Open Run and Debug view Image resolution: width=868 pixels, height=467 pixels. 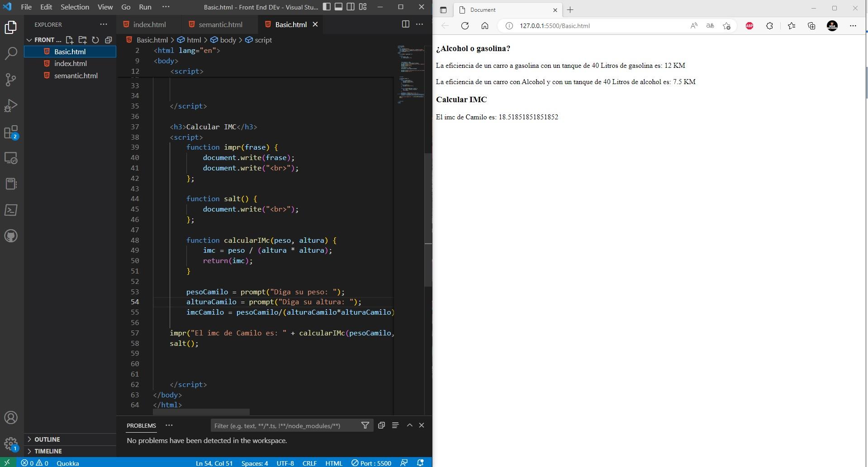pyautogui.click(x=11, y=106)
